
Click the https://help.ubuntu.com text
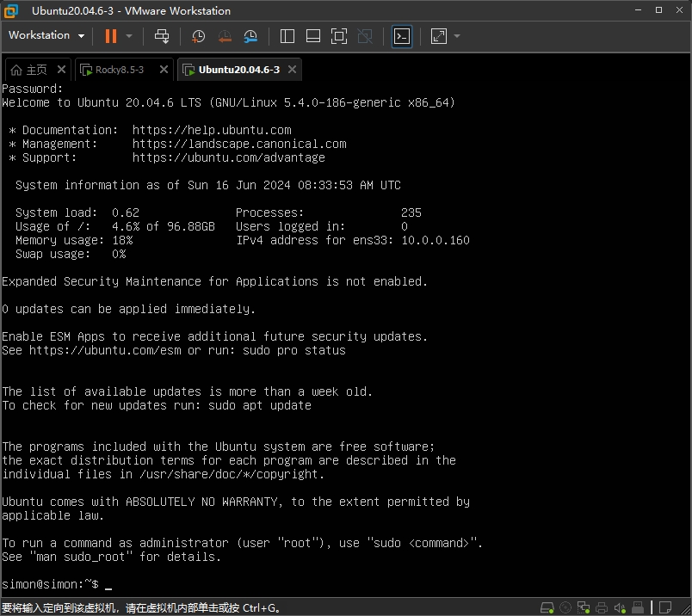pyautogui.click(x=212, y=130)
